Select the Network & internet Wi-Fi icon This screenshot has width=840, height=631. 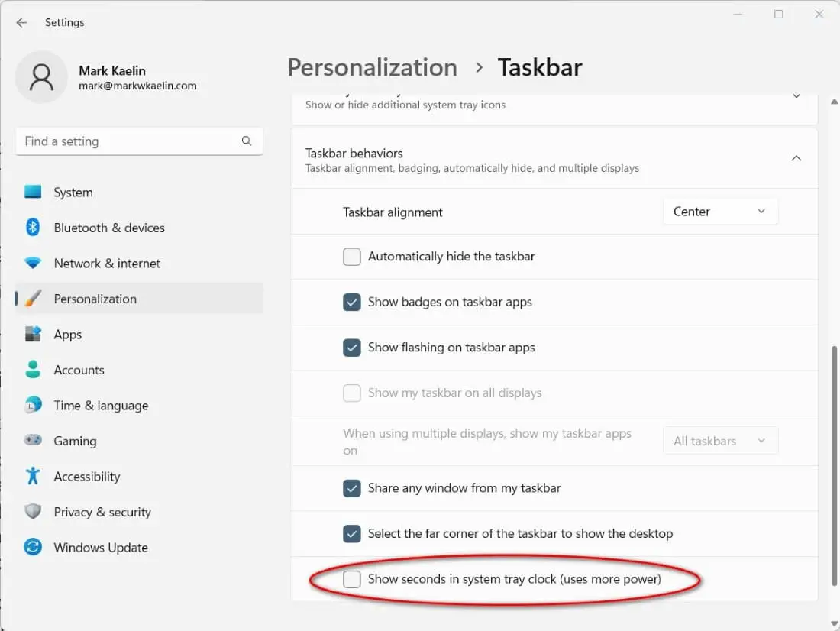(x=33, y=264)
